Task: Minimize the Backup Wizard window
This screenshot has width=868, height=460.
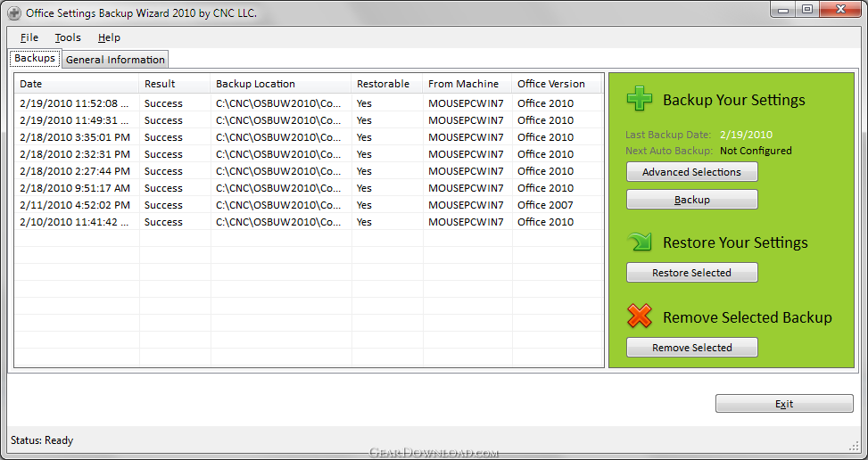Action: point(783,10)
